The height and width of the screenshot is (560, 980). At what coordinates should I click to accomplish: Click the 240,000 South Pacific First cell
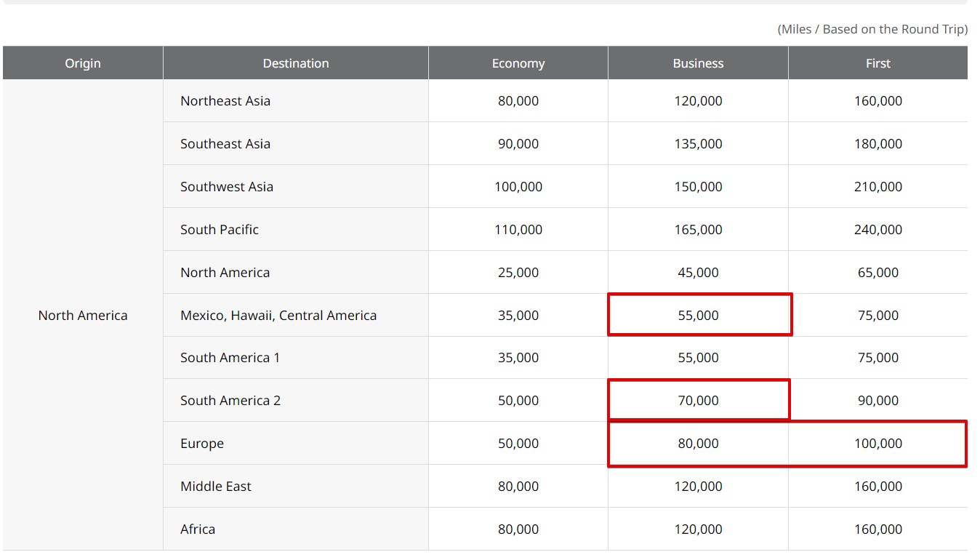(877, 229)
